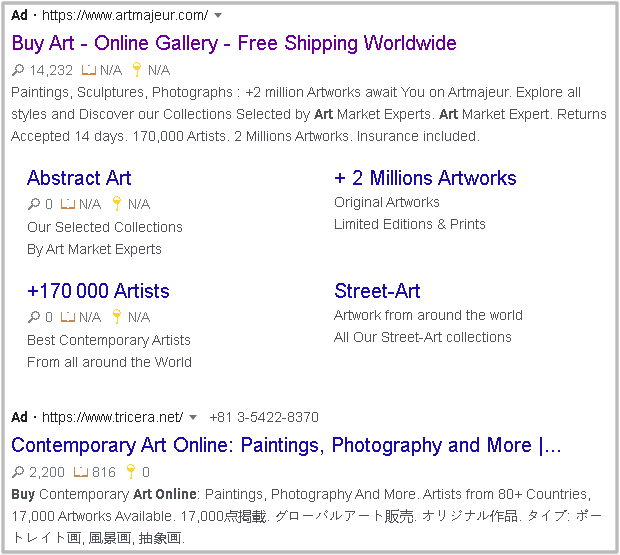The image size is (620, 555).
Task: Open the Street-Art sitelink
Action: click(377, 291)
